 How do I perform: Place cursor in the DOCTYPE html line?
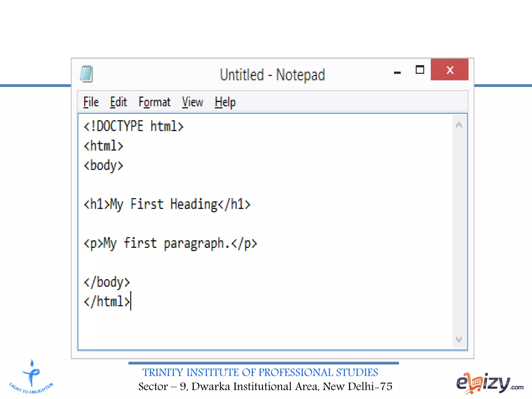point(134,127)
